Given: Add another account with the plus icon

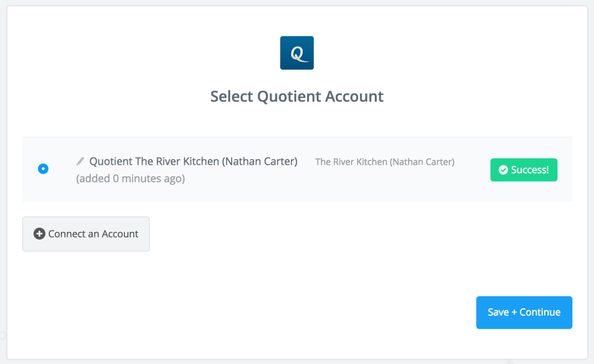Looking at the screenshot, I should point(39,234).
